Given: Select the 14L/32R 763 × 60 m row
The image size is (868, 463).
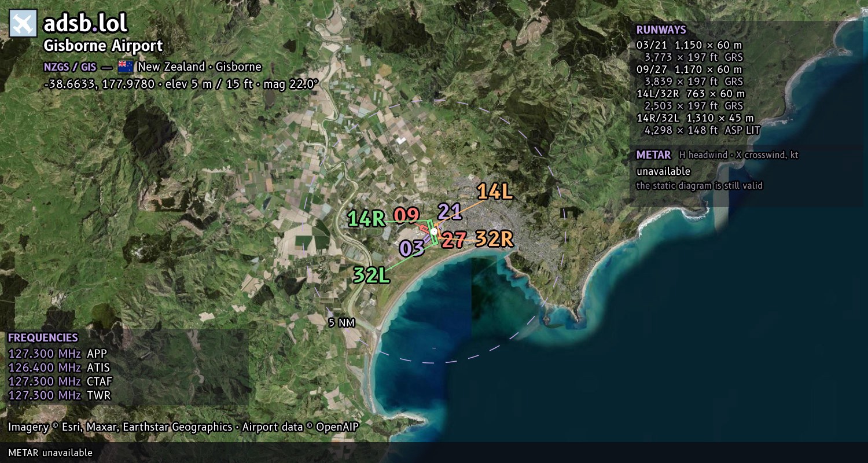Looking at the screenshot, I should [691, 94].
